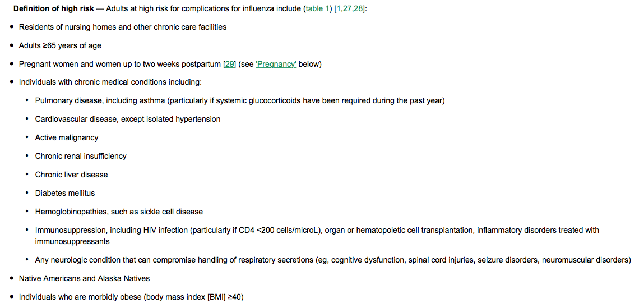The width and height of the screenshot is (644, 303).
Task: Open the 'table 1' link
Action: click(x=317, y=8)
